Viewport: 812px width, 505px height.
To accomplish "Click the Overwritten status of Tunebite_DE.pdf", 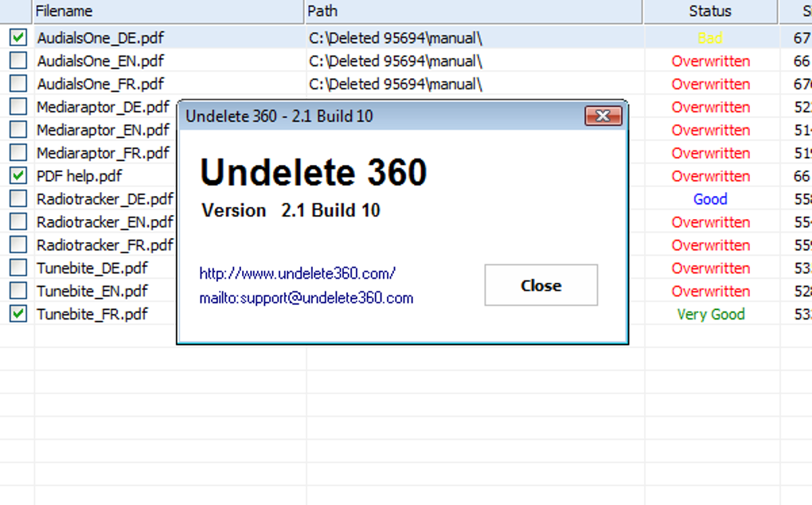I will 710,268.
